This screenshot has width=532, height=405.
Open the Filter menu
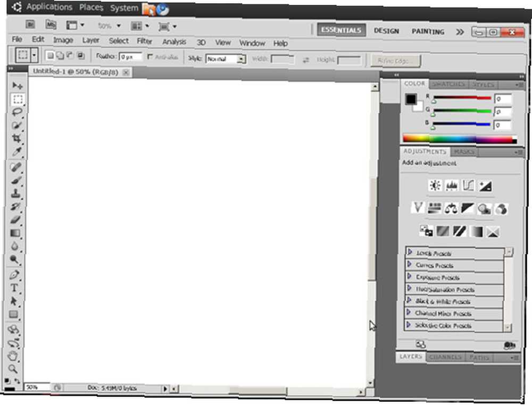pyautogui.click(x=144, y=41)
